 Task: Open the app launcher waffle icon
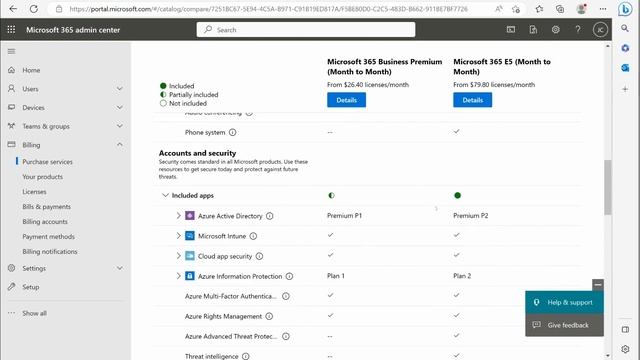pos(11,29)
